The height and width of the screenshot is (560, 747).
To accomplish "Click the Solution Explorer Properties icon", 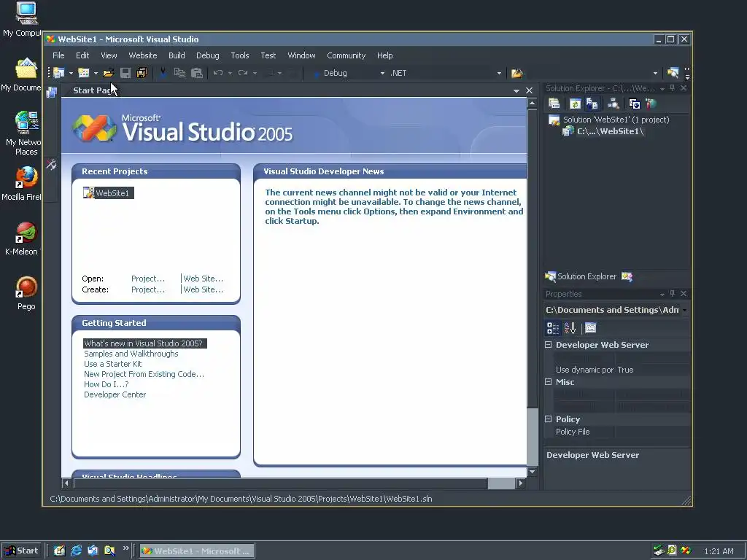I will tap(554, 104).
